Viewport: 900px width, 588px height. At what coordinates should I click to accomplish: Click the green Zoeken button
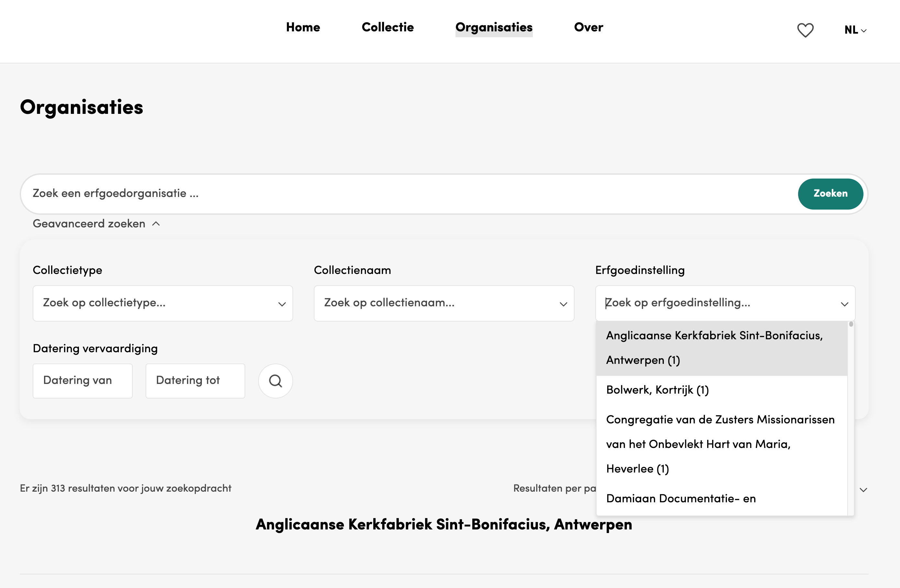click(830, 194)
